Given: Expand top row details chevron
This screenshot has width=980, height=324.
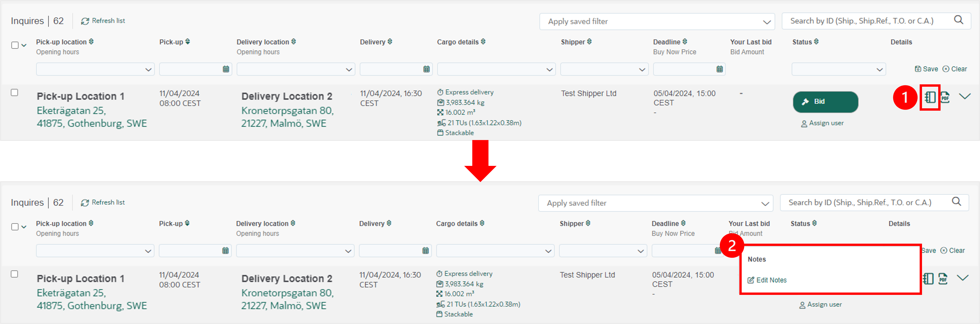Looking at the screenshot, I should 965,96.
